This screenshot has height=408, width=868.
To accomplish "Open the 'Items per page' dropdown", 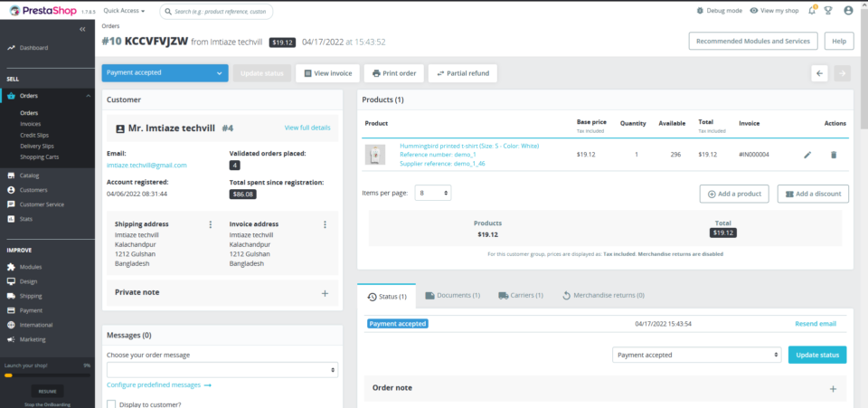I will click(x=433, y=193).
